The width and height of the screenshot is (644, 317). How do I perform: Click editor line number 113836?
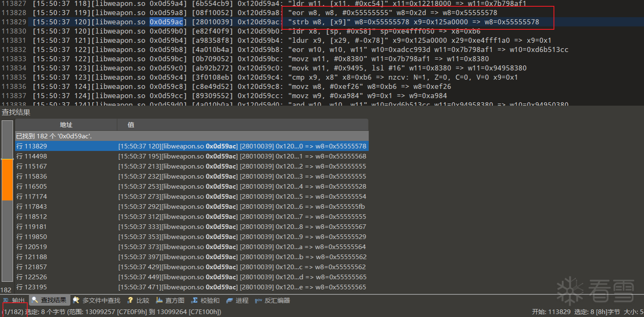(x=14, y=86)
